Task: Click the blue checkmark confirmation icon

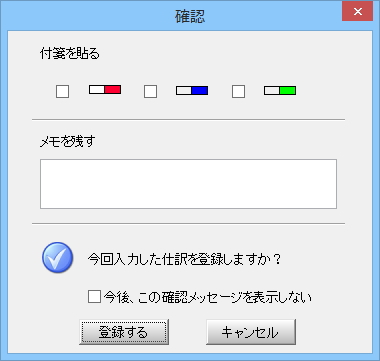Action: (x=57, y=258)
